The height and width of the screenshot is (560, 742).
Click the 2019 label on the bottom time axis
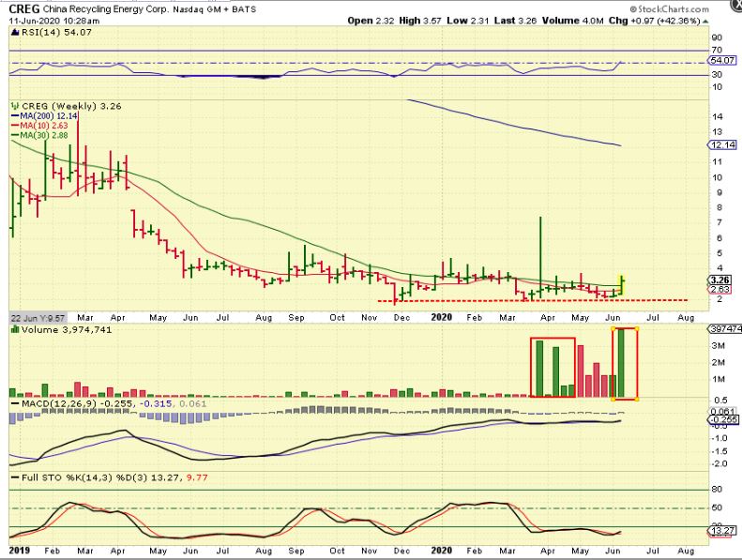coord(20,551)
